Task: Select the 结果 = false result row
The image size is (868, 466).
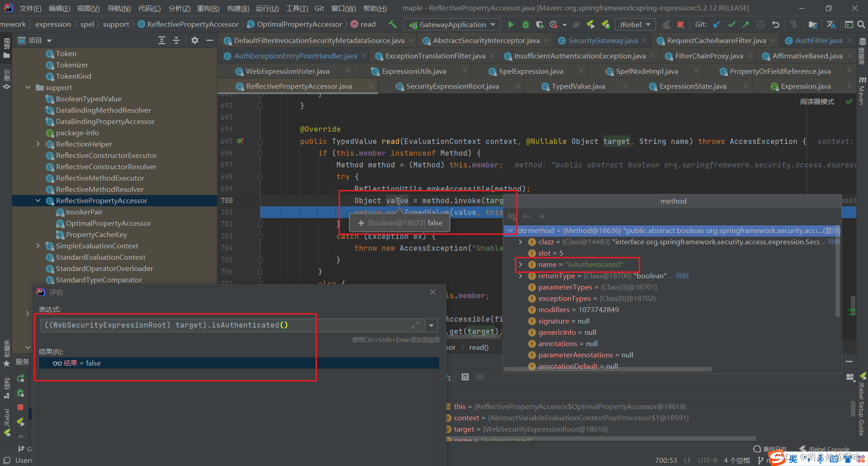Action: pyautogui.click(x=239, y=363)
